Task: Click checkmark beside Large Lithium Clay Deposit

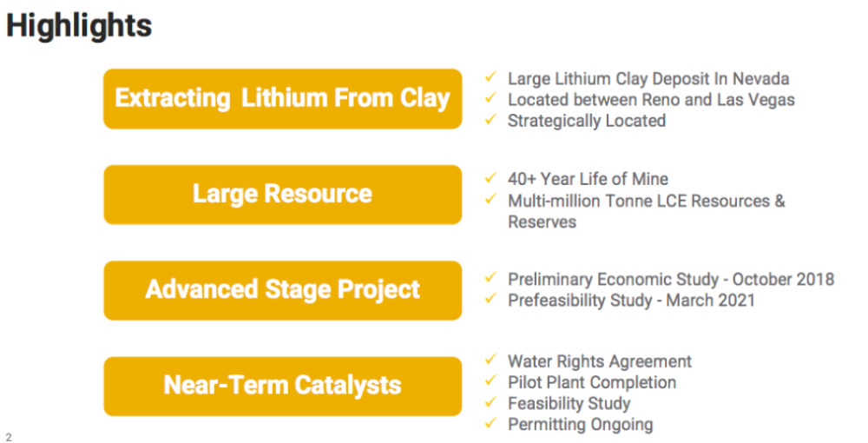Action: [490, 77]
